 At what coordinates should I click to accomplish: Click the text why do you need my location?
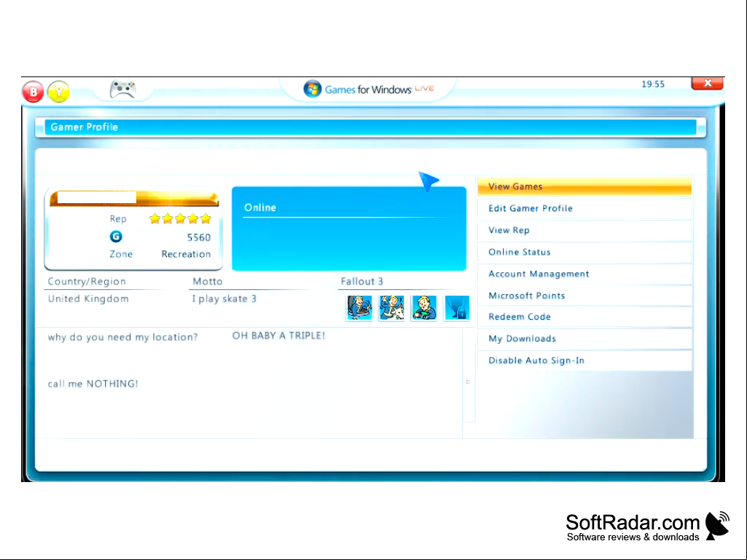pyautogui.click(x=122, y=337)
